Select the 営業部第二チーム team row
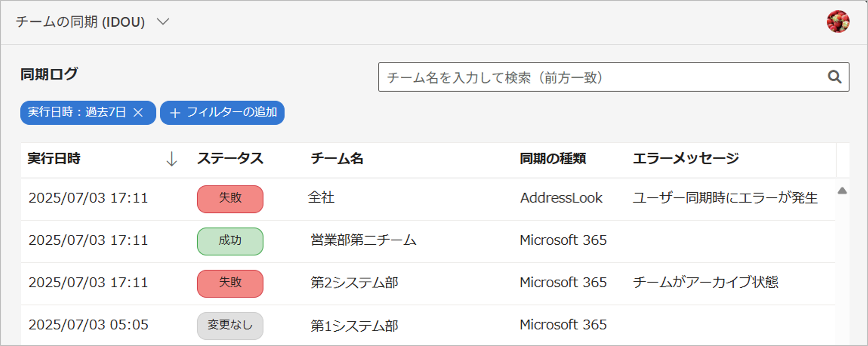 (363, 240)
